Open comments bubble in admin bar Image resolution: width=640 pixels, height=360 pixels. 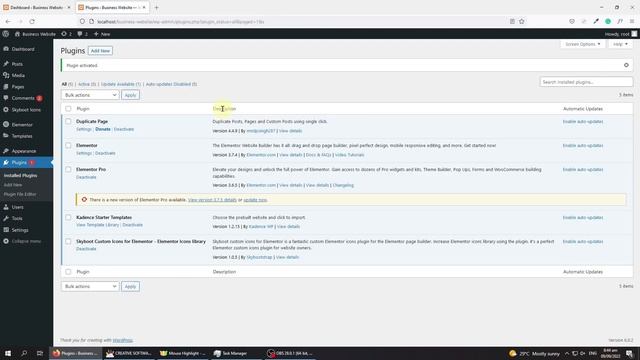point(82,34)
